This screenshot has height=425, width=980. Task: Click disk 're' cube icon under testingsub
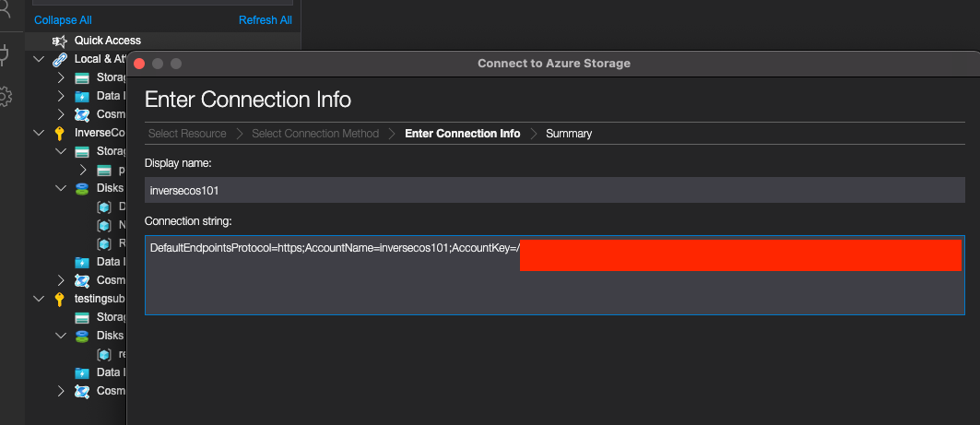click(x=104, y=354)
